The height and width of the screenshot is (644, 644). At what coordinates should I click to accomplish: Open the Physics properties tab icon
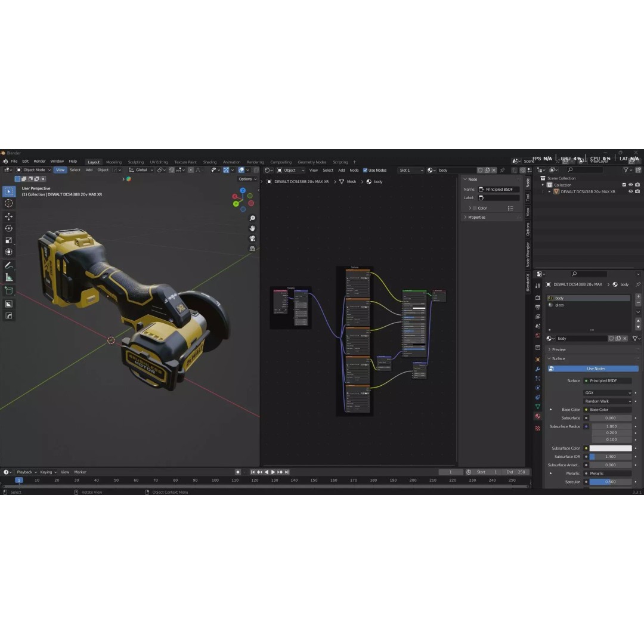(x=538, y=388)
